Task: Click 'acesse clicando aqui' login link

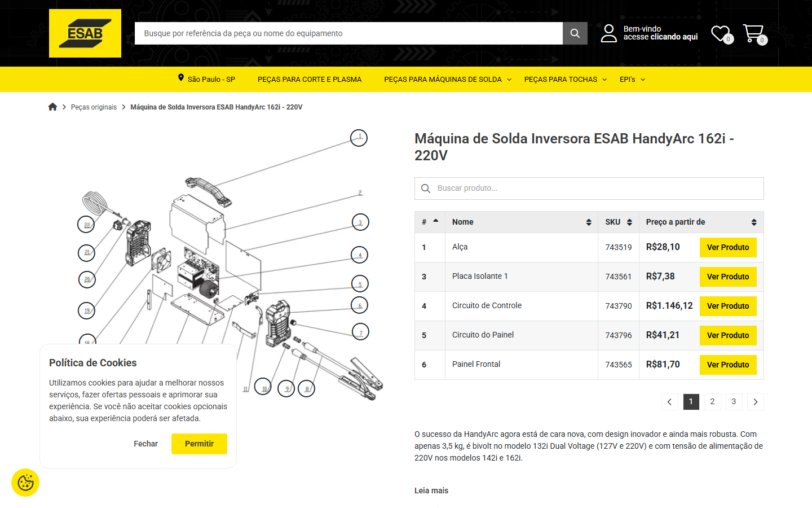Action: click(x=660, y=37)
